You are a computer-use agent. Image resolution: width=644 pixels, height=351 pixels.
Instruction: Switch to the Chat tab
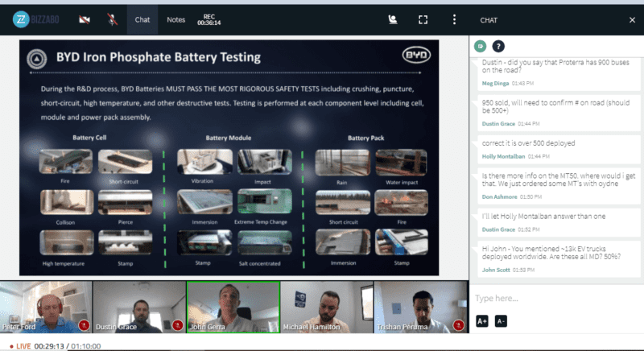point(142,19)
